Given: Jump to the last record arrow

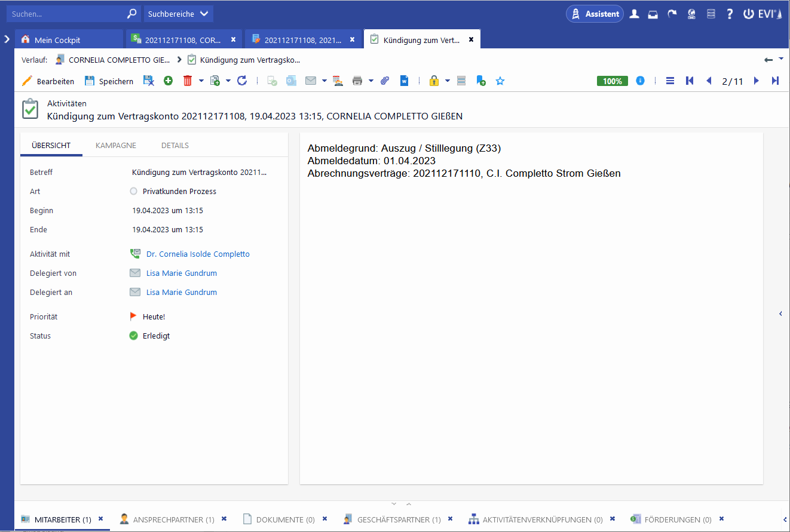Looking at the screenshot, I should (x=775, y=81).
